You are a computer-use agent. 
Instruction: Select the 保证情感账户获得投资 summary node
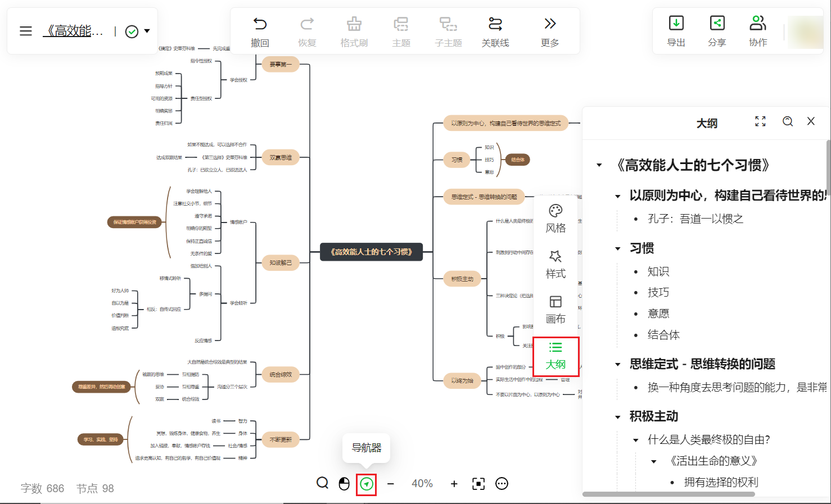click(x=135, y=222)
